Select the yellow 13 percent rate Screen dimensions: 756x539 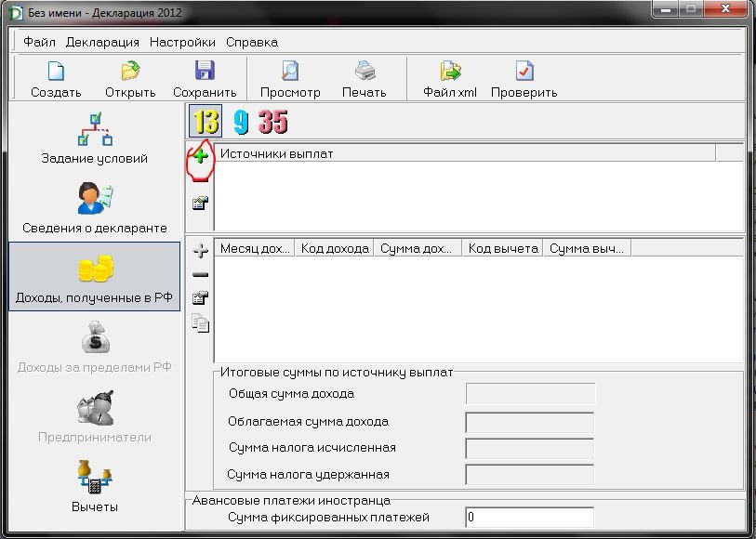coord(206,122)
